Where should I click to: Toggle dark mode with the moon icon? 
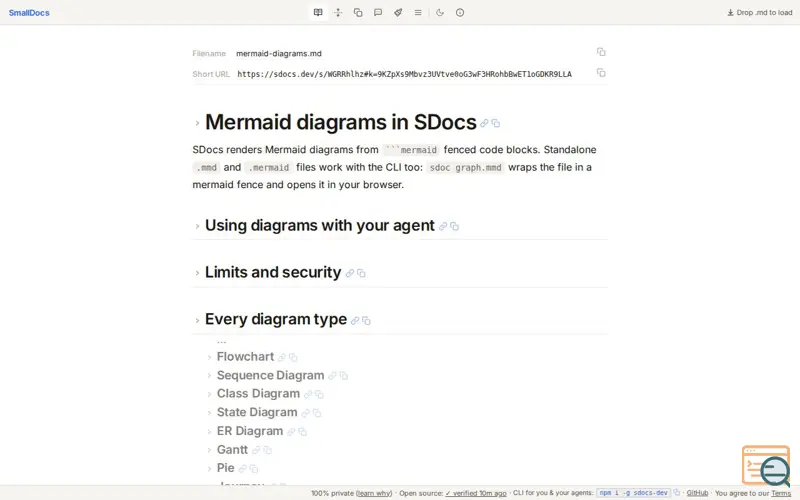(440, 12)
